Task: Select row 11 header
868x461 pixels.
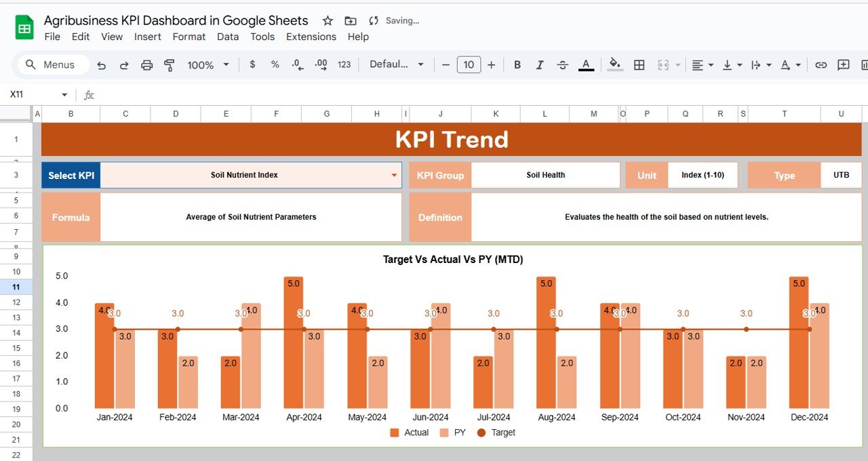Action: tap(16, 287)
